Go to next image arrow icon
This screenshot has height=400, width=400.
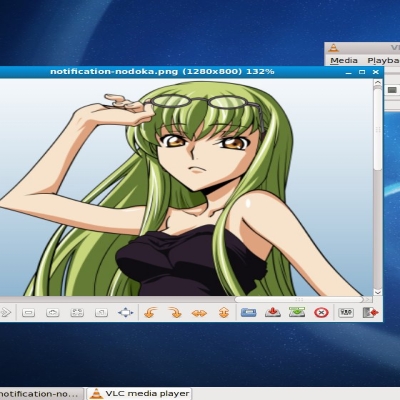point(5,313)
